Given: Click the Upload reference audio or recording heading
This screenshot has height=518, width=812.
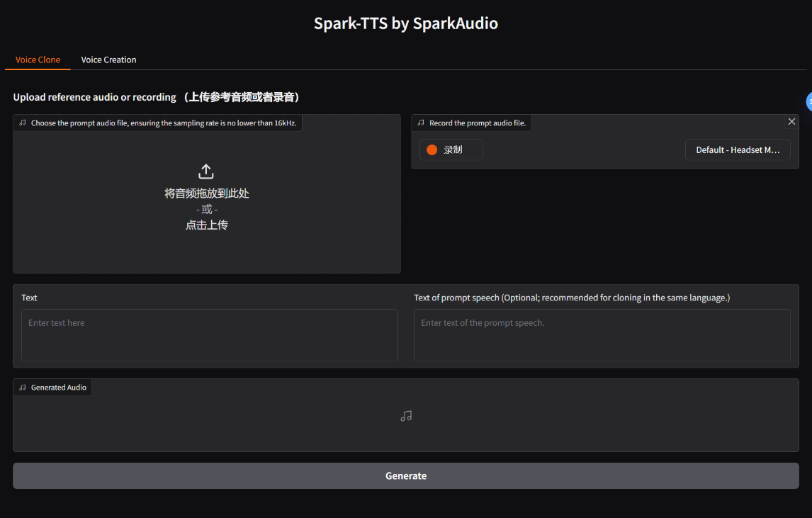Looking at the screenshot, I should click(157, 97).
